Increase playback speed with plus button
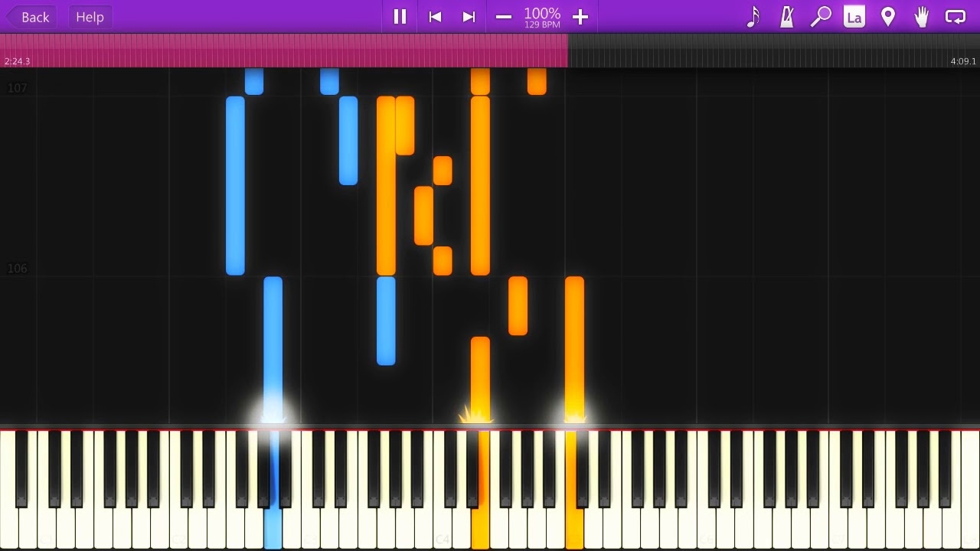 [x=580, y=17]
